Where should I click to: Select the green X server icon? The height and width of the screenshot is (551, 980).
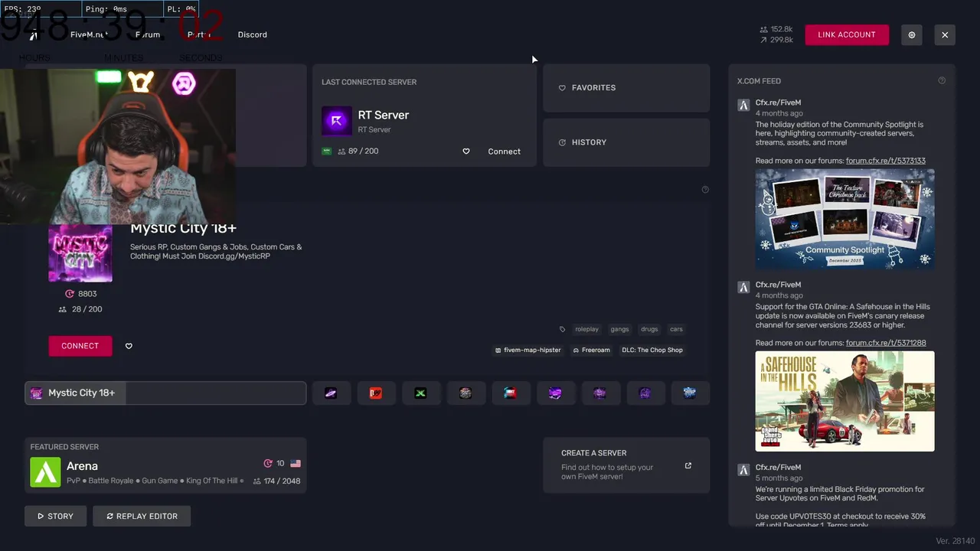pyautogui.click(x=420, y=393)
